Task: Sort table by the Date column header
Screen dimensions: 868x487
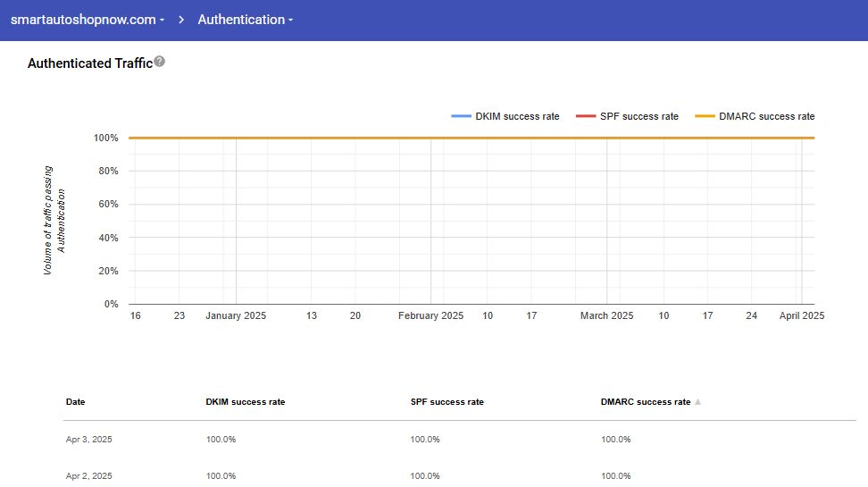Action: (76, 402)
